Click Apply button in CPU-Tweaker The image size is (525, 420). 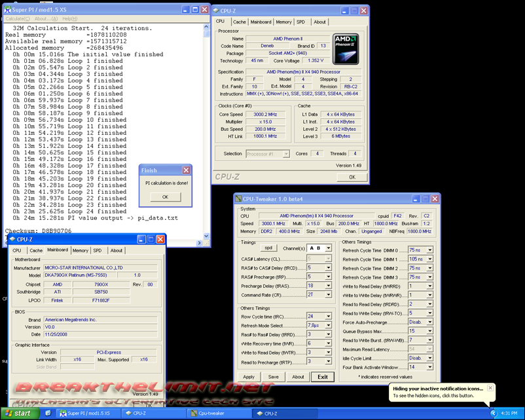(249, 377)
